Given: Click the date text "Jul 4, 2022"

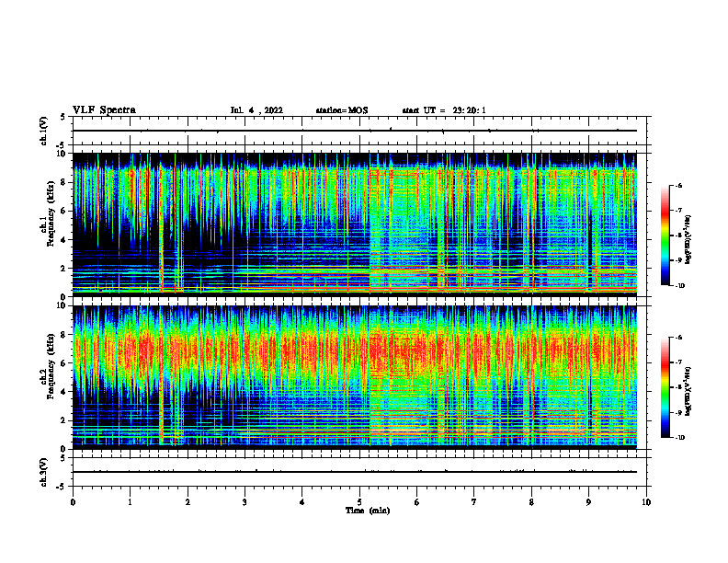Looking at the screenshot, I should [x=256, y=110].
